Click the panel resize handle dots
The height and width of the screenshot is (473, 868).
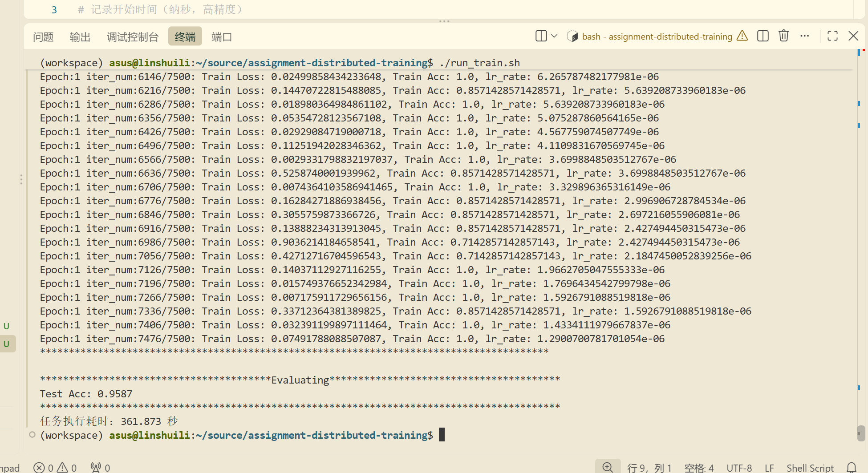[x=444, y=21]
